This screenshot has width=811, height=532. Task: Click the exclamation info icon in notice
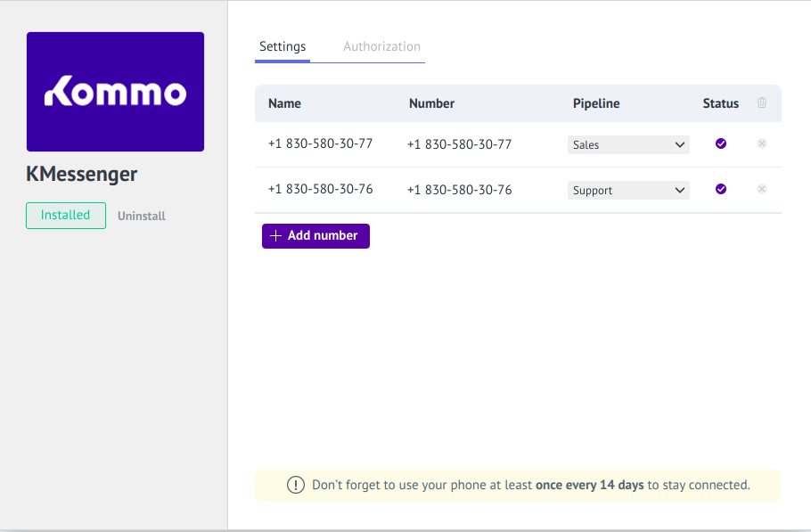(296, 485)
